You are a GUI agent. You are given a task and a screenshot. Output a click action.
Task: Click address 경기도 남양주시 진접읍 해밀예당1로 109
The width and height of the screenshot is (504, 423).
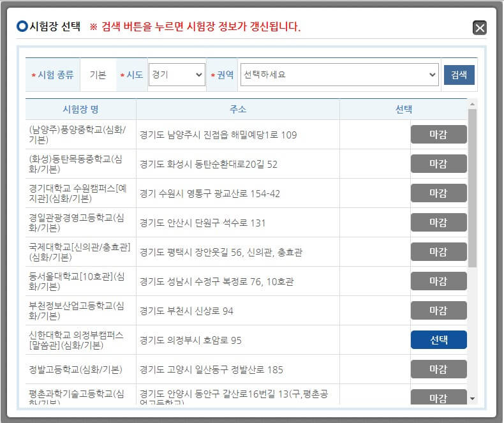[x=218, y=135]
